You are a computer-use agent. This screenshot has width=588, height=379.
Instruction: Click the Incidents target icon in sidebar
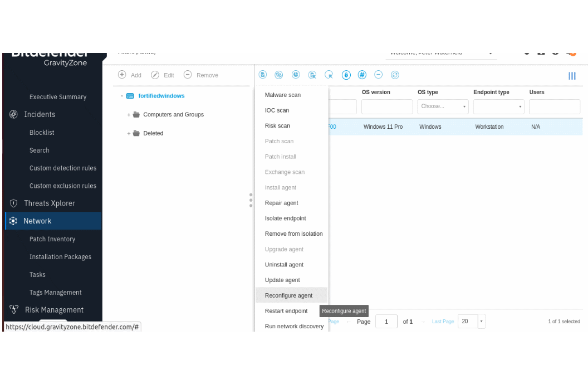tap(13, 114)
